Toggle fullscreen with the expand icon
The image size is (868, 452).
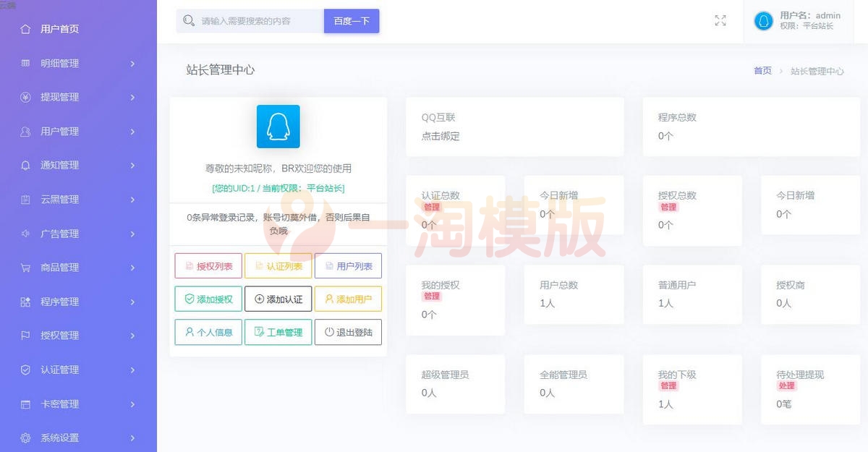720,21
